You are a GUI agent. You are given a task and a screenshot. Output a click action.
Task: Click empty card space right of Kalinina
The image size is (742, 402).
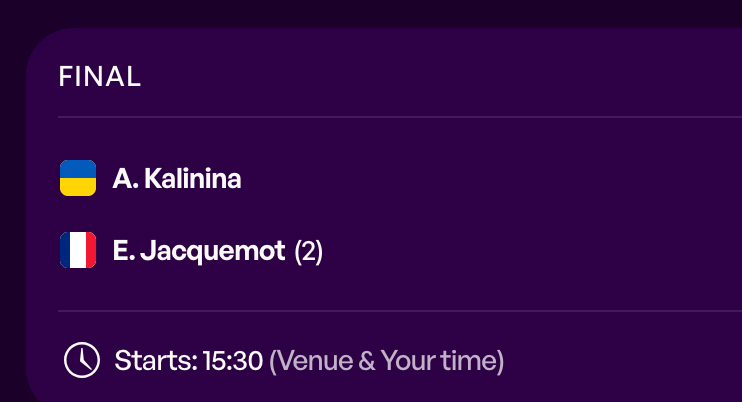point(500,179)
